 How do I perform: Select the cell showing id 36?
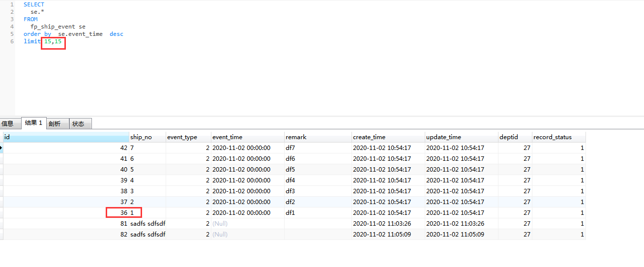pyautogui.click(x=123, y=213)
